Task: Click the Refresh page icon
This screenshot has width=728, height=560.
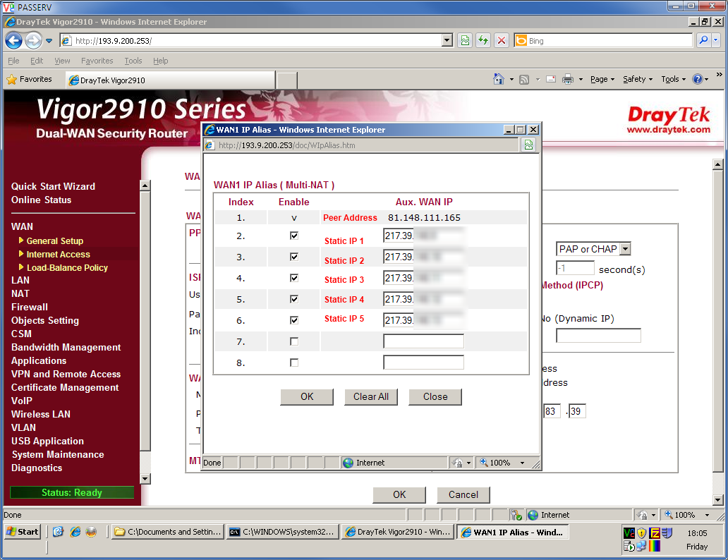Action: tap(483, 41)
